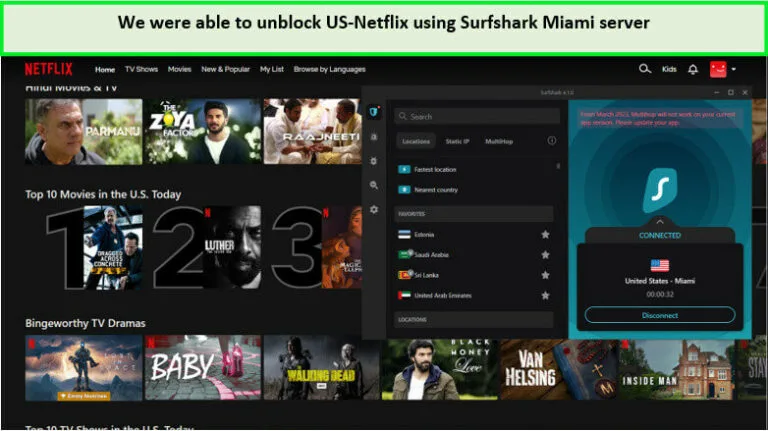
Task: Open the Black Money Love thumbnail
Action: tap(440, 369)
